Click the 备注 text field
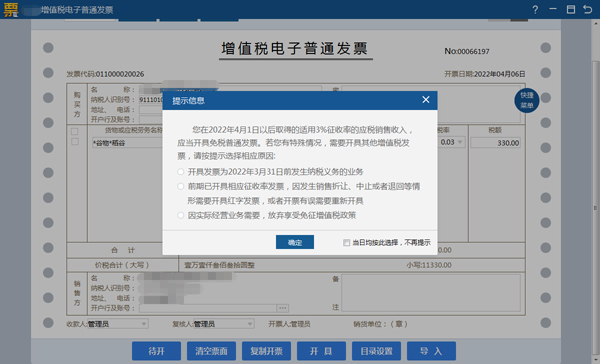Screen dimensions: 600x364 click(431, 292)
